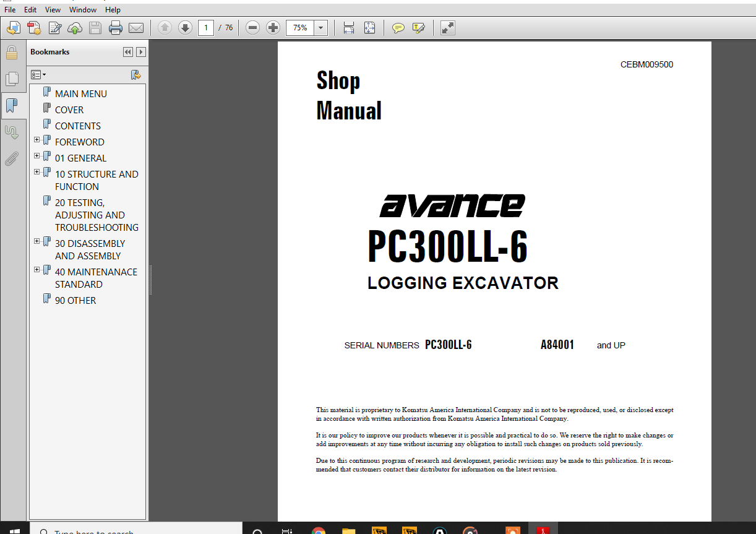Select the FOREWORD bookmark label

pos(80,142)
